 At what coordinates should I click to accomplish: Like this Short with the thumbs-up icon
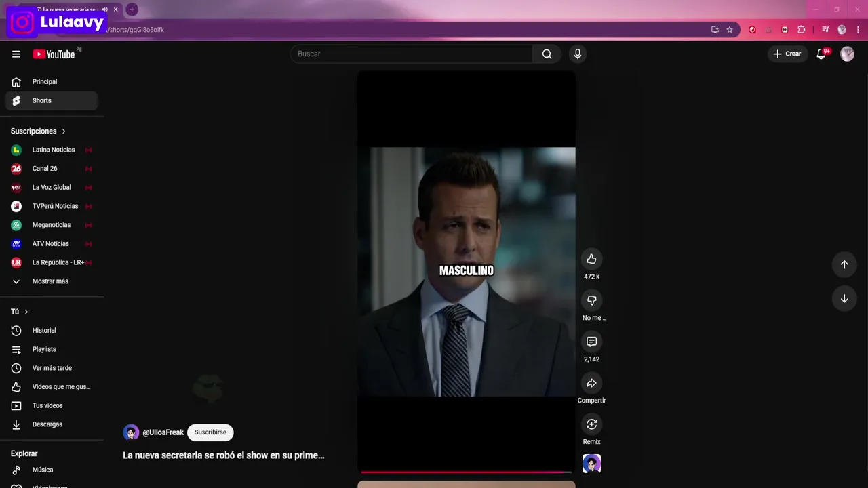(x=591, y=259)
